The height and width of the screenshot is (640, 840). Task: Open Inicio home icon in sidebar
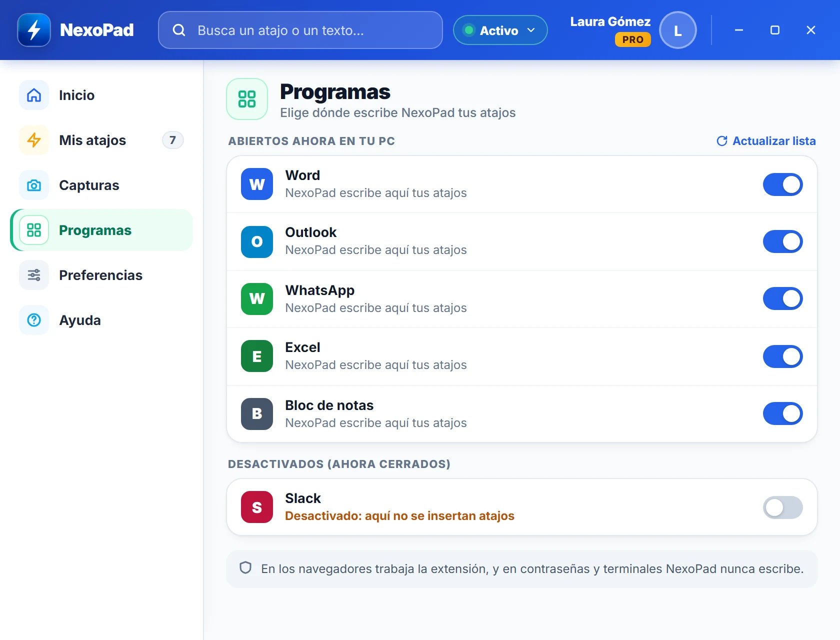34,95
